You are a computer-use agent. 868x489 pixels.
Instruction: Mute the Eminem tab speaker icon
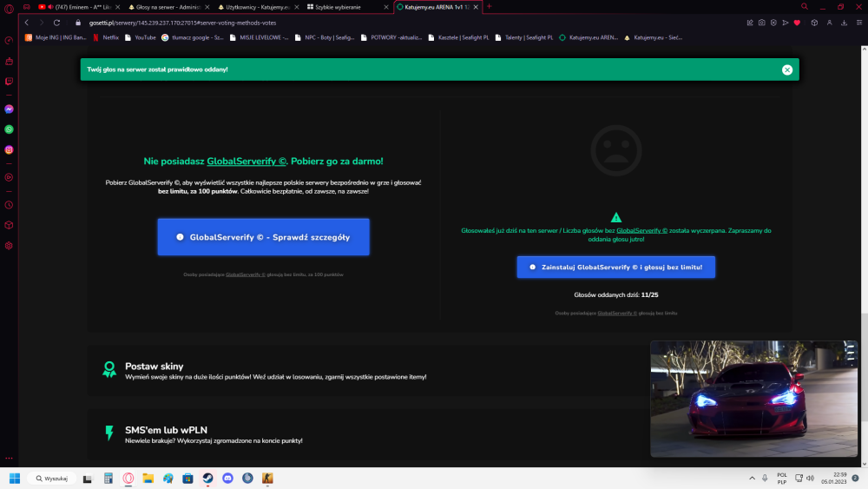pos(50,7)
